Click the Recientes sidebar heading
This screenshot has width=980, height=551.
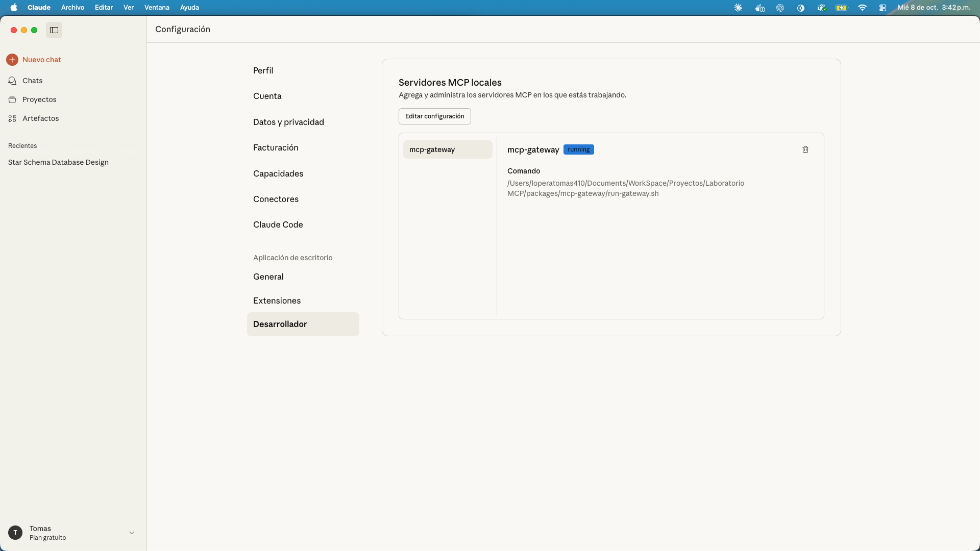(22, 146)
